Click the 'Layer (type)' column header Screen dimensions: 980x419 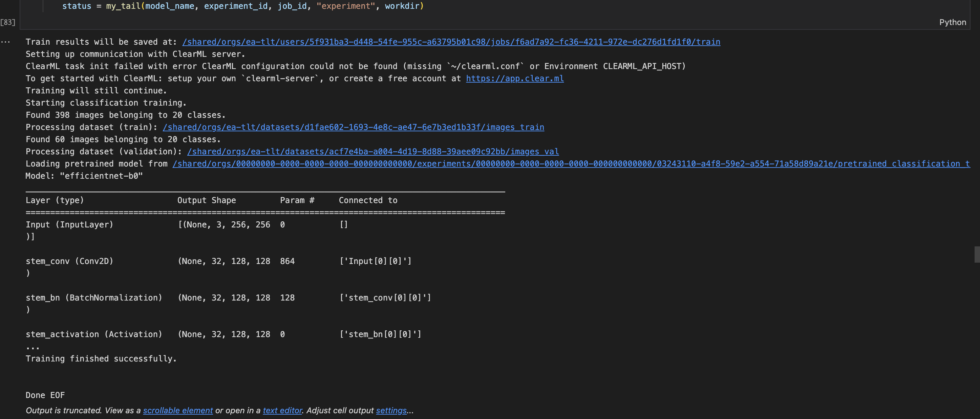[55, 200]
